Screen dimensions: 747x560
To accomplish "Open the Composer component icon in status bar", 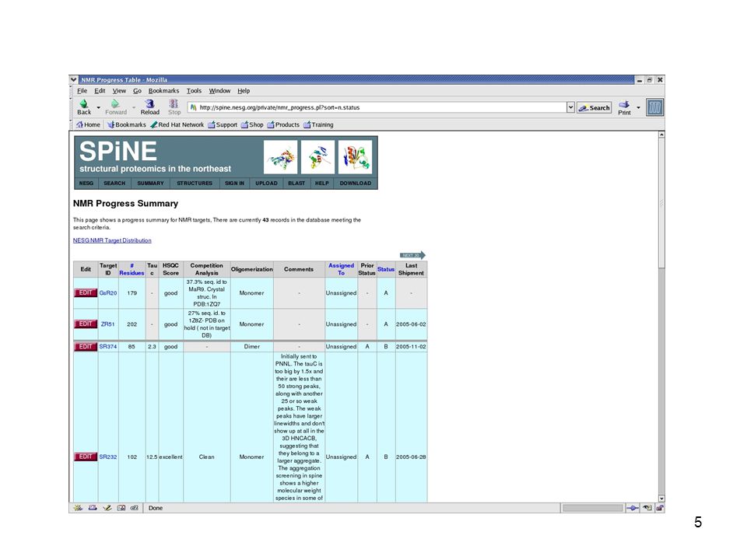I will pos(107,508).
